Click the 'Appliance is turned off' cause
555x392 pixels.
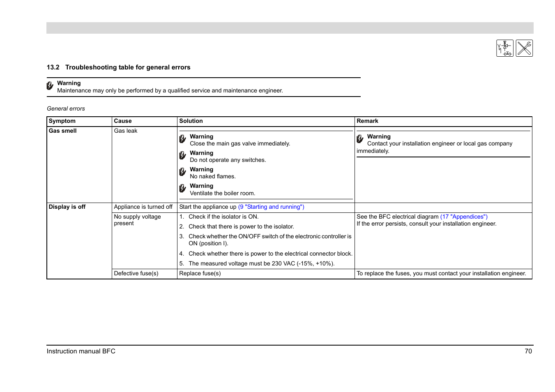tap(143, 207)
